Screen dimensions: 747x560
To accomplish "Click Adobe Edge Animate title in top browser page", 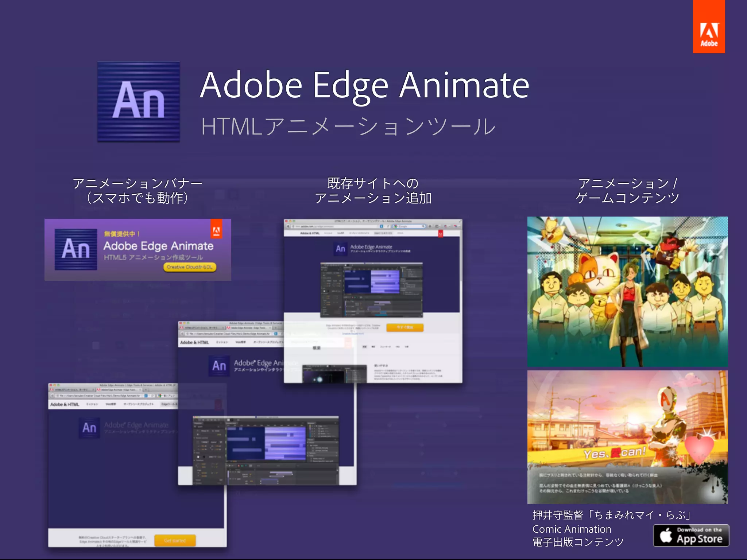I will point(371,247).
